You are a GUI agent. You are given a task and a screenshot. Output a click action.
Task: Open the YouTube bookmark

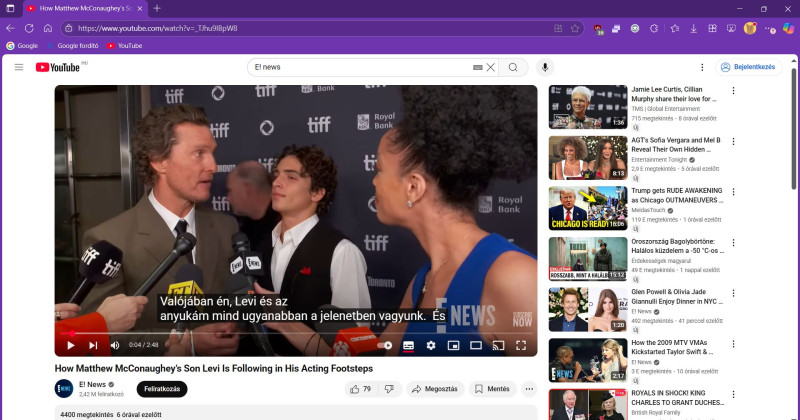click(124, 46)
